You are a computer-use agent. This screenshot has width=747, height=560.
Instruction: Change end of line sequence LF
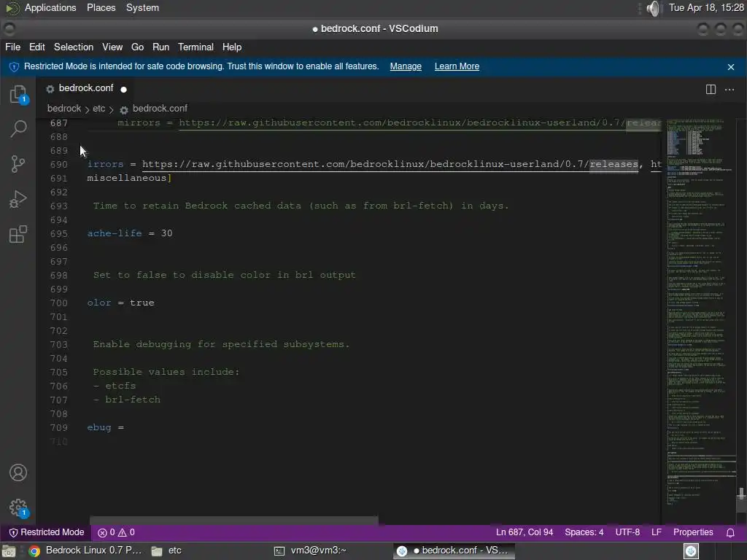657,532
